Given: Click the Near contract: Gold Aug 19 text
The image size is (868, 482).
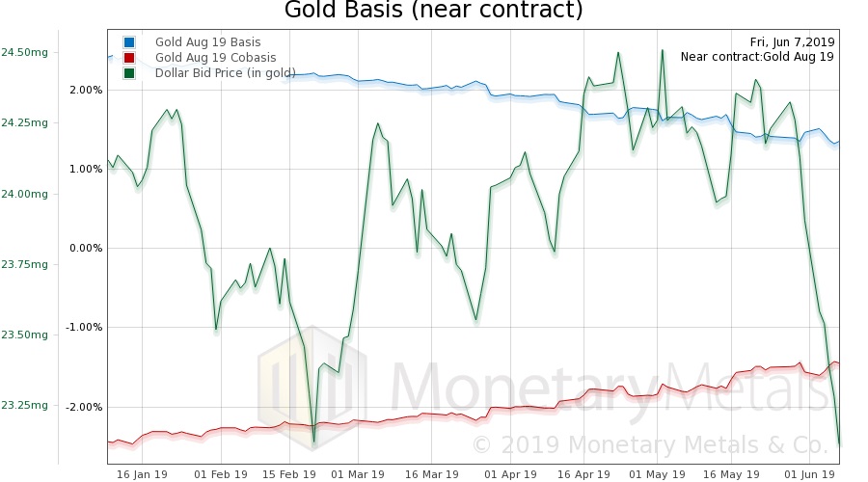Looking at the screenshot, I should [757, 57].
